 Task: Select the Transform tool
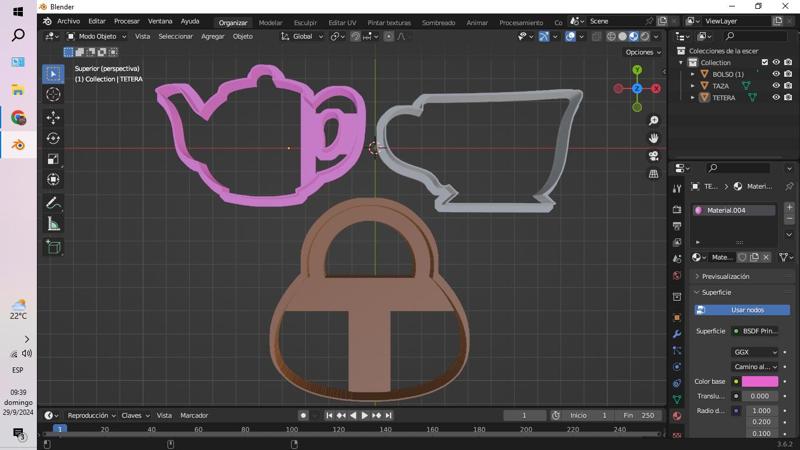coord(53,179)
